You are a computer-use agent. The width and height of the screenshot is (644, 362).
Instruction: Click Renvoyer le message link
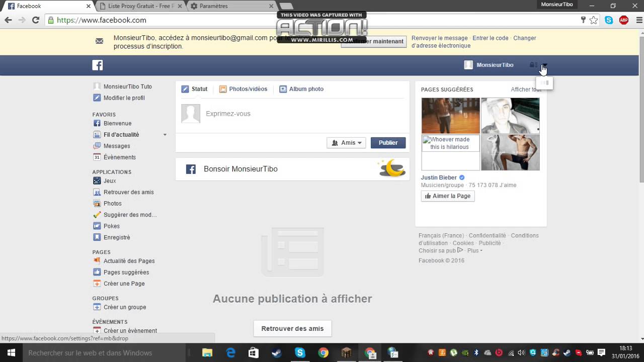440,38
